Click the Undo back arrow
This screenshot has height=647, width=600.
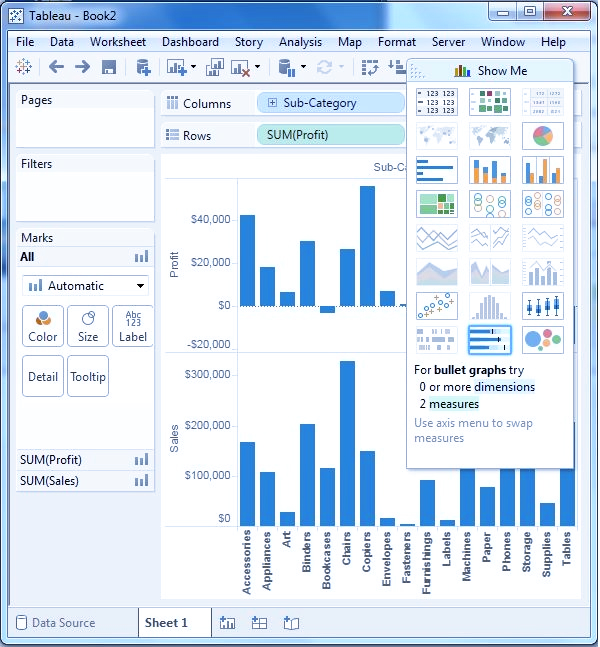pyautogui.click(x=57, y=66)
